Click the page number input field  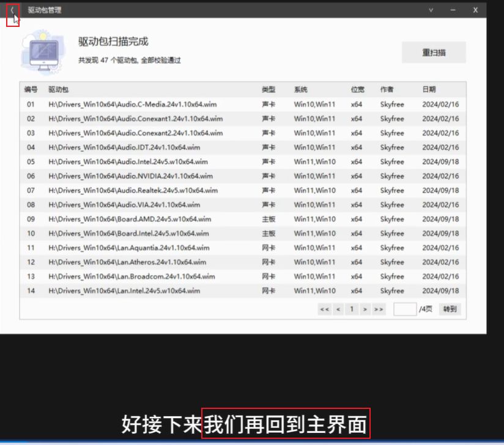[x=404, y=309]
